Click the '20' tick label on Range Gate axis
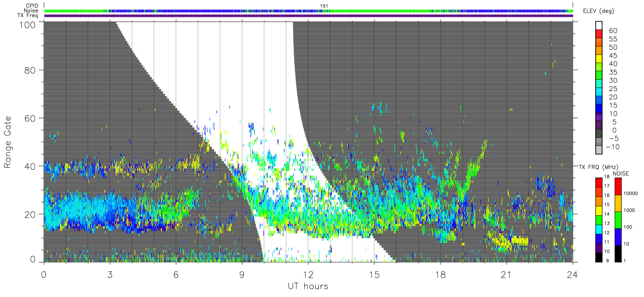This screenshot has height=297, width=644. (30, 214)
